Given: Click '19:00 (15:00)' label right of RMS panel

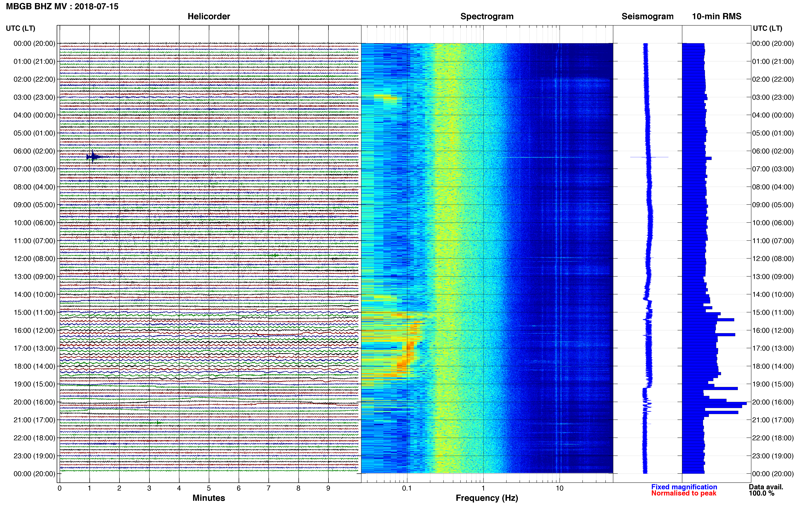Looking at the screenshot, I should coord(773,384).
